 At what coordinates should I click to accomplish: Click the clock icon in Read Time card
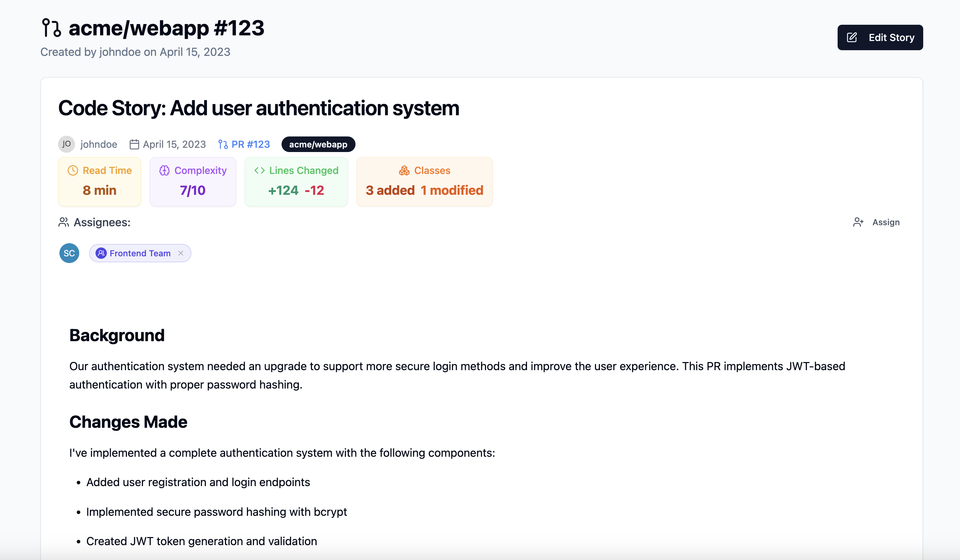pyautogui.click(x=73, y=170)
